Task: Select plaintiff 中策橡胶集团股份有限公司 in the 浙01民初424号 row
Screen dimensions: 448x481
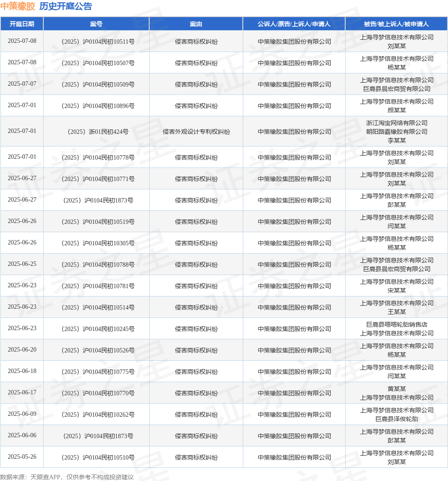Action: tap(294, 132)
